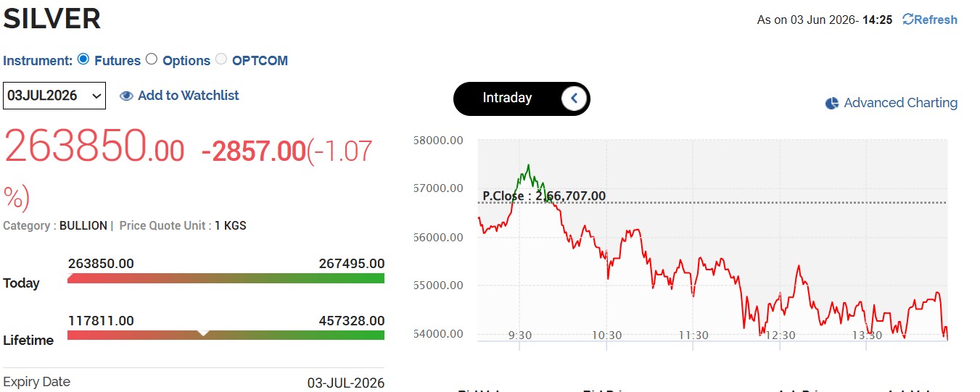Open the 03JUL2026 expiry dropdown
The width and height of the screenshot is (980, 392).
click(54, 96)
